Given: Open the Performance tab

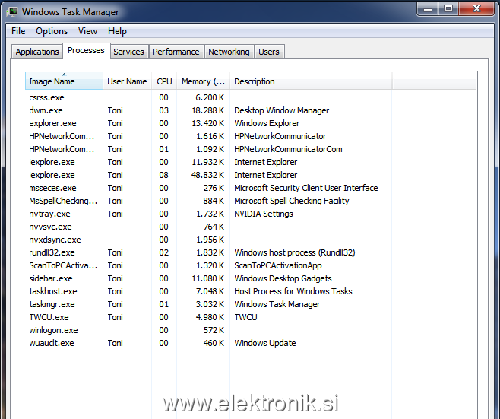Looking at the screenshot, I should (176, 52).
